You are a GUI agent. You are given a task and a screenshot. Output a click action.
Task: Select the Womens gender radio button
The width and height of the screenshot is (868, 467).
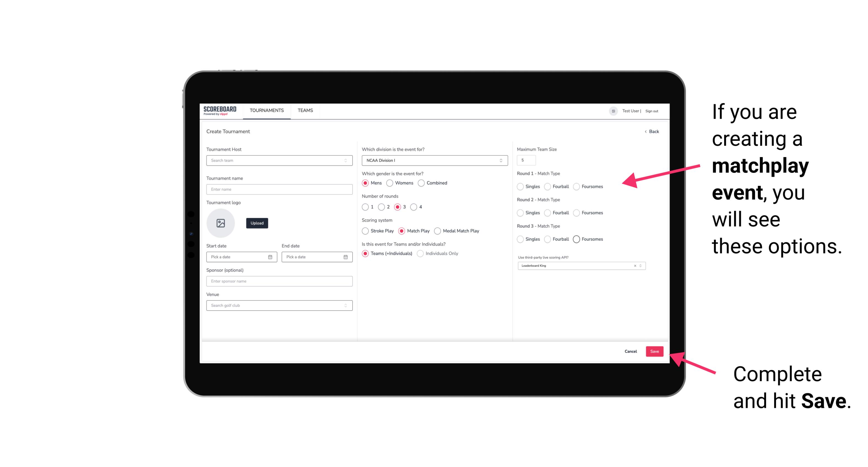point(390,183)
